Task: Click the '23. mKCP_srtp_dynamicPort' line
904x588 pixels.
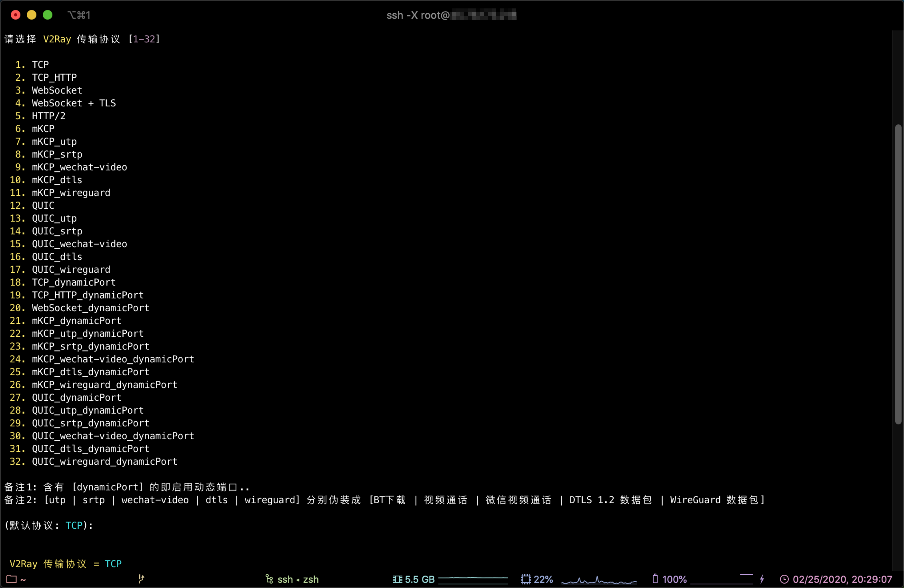Action: [x=80, y=346]
